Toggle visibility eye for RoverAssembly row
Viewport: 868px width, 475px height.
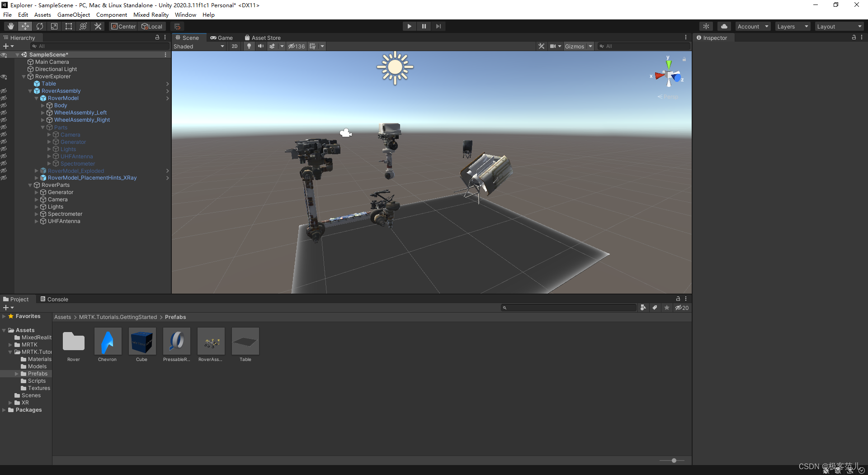pyautogui.click(x=4, y=91)
